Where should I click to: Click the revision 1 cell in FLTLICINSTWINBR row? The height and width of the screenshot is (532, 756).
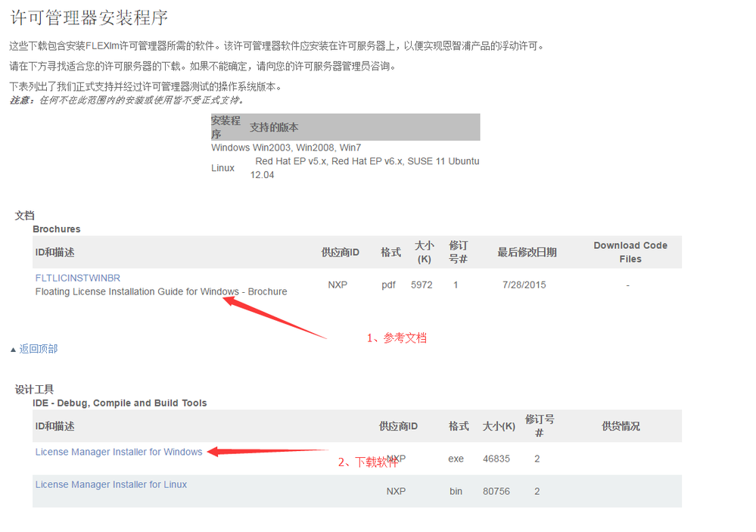pos(456,285)
